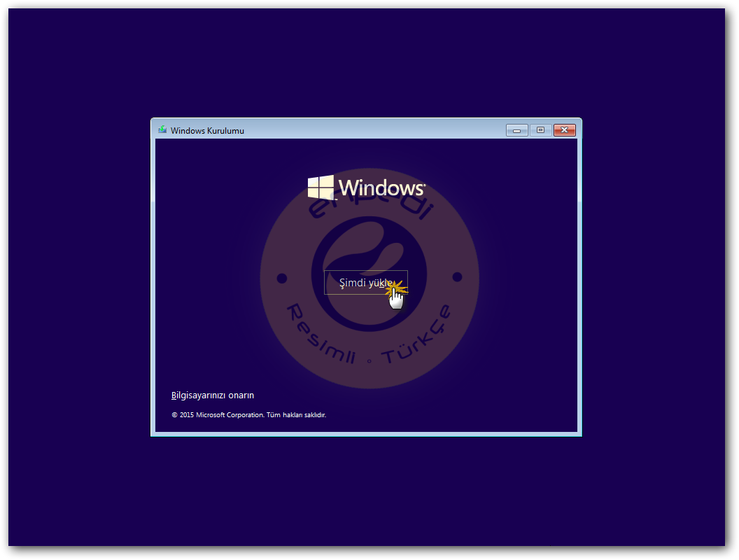Viewport: 739px width, 560px height.
Task: Click the underlined B in Bilgisayarınızı onarın
Action: tap(174, 395)
